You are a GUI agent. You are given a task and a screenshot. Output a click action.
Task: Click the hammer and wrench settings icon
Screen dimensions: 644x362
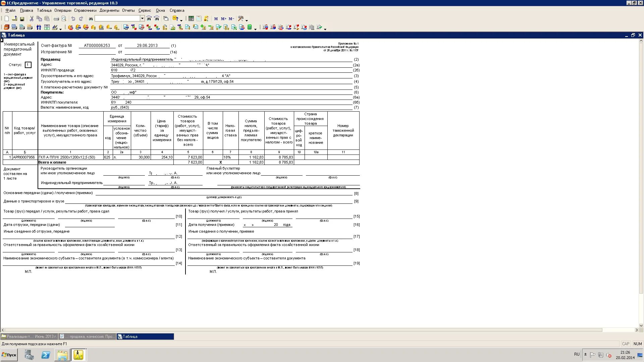click(241, 19)
